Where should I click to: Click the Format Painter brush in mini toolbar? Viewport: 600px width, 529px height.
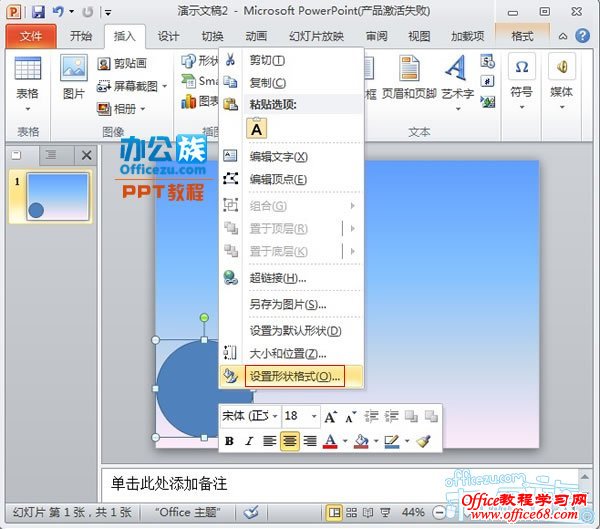[x=423, y=441]
